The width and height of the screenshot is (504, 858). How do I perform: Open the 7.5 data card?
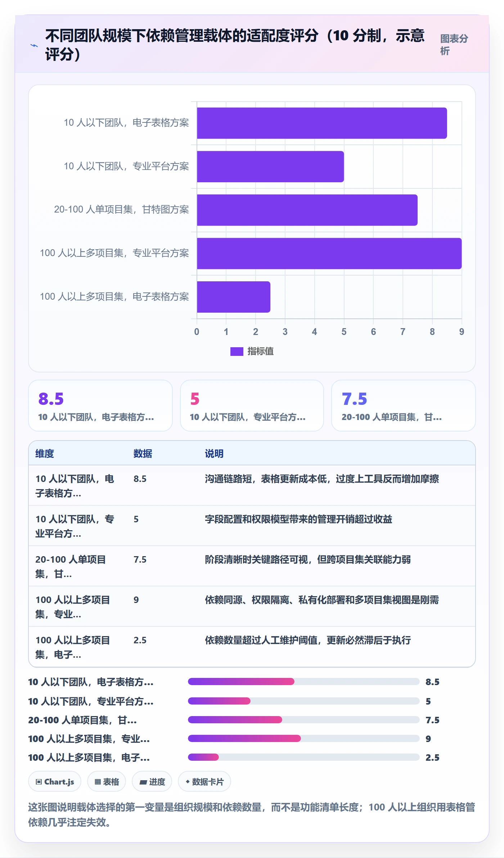click(x=404, y=406)
